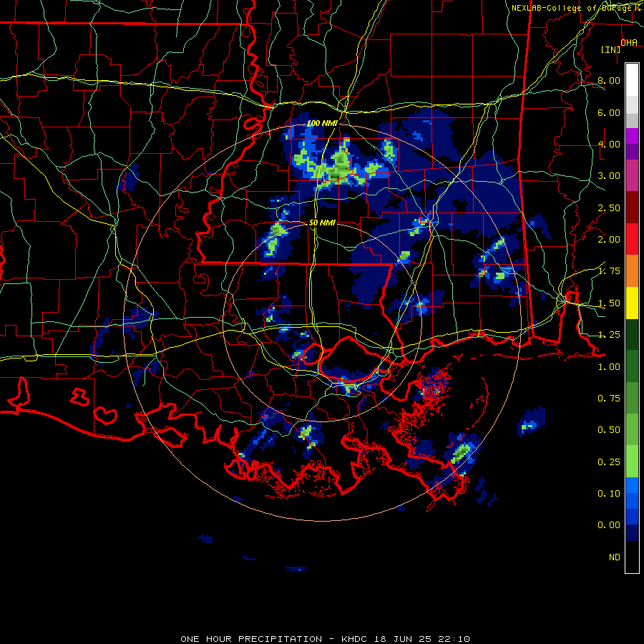Click the orange swatch in the legend

(x=632, y=271)
